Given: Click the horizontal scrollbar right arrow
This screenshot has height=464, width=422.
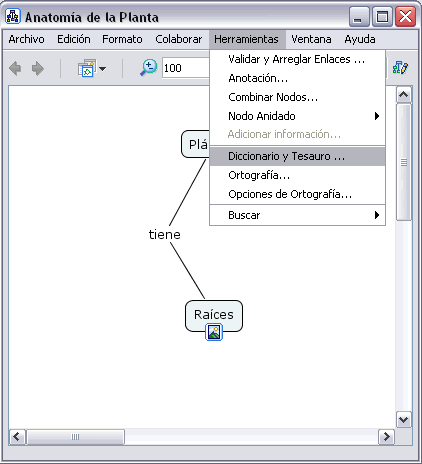Looking at the screenshot, I should (x=387, y=437).
